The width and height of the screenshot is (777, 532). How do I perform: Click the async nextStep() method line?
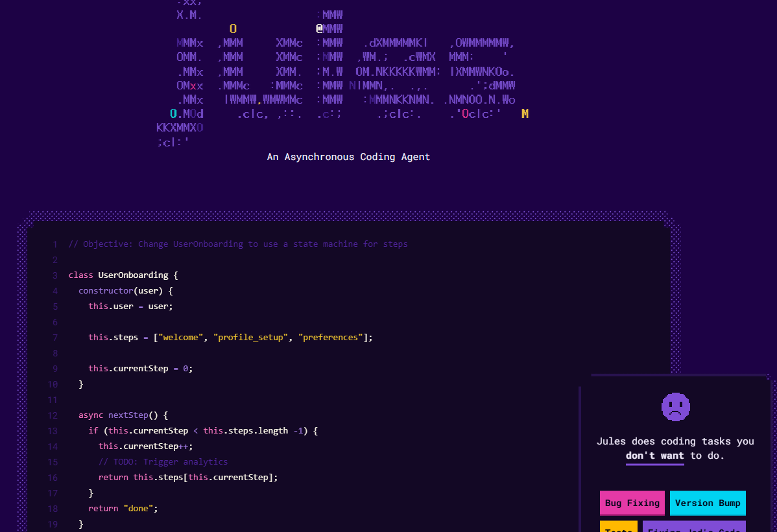[123, 415]
